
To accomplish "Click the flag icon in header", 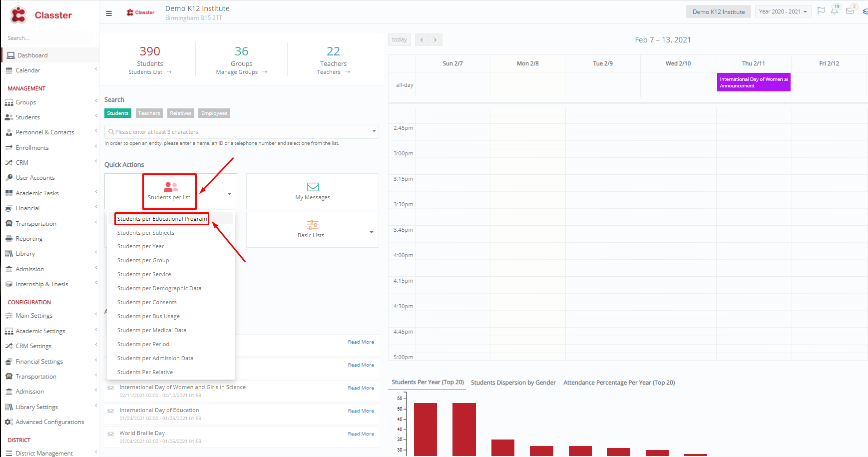I will 821,10.
